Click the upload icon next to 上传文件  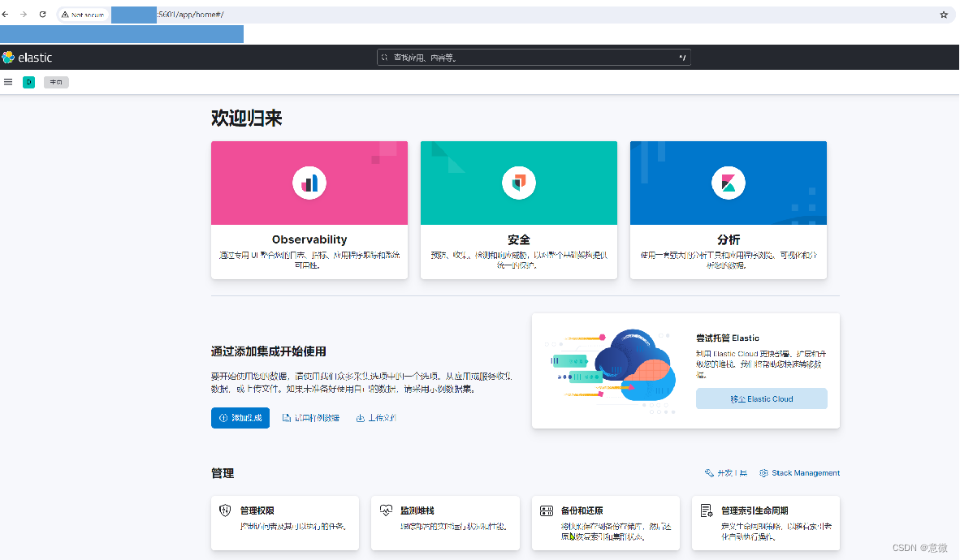[358, 417]
